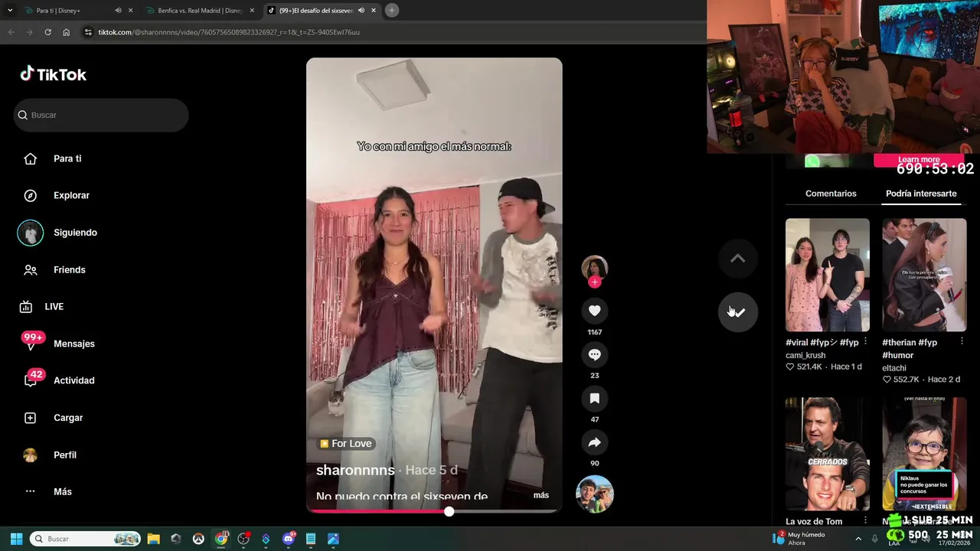Image resolution: width=980 pixels, height=551 pixels.
Task: Expand caption with 'más' link
Action: (541, 495)
